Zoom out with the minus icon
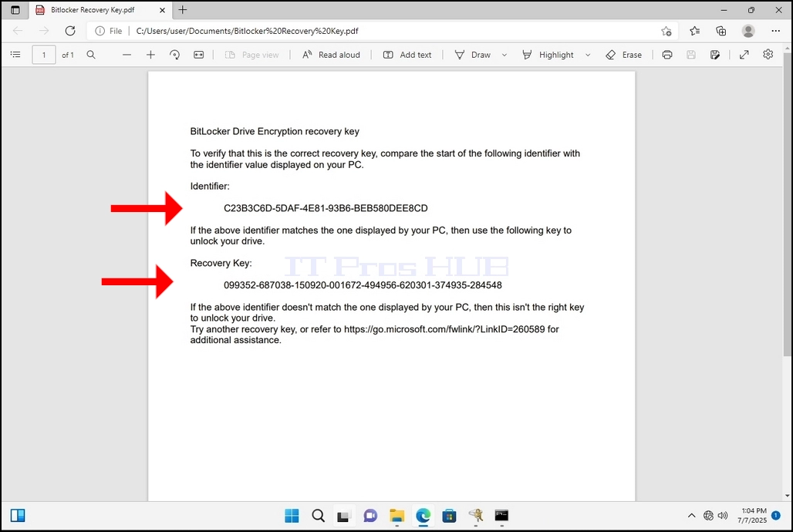This screenshot has width=793, height=532. (127, 55)
